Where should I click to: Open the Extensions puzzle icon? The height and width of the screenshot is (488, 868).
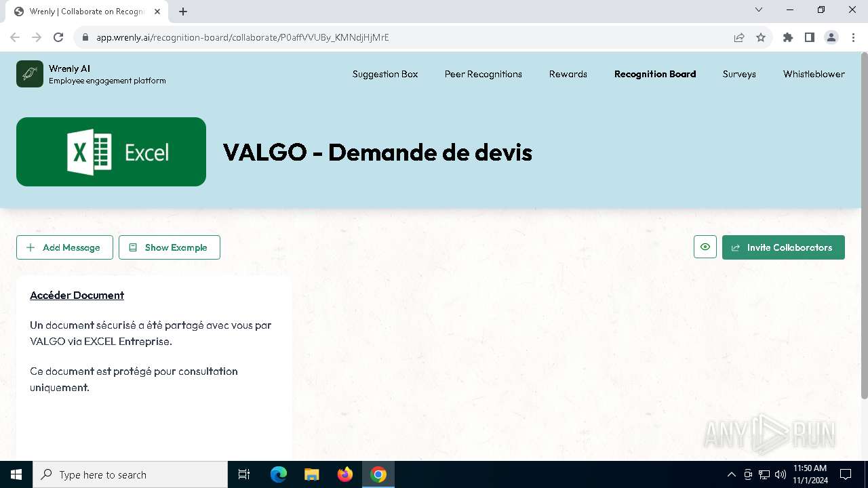coord(788,37)
